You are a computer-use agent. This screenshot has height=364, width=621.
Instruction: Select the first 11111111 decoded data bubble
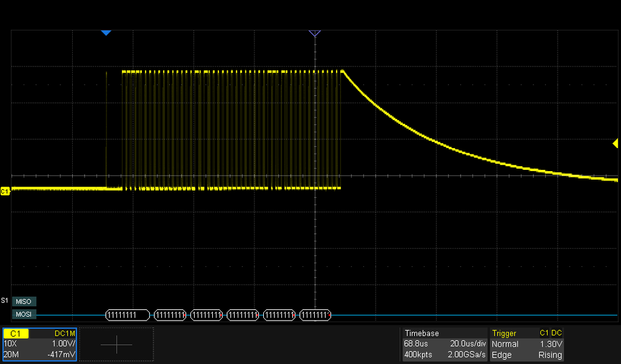126,315
